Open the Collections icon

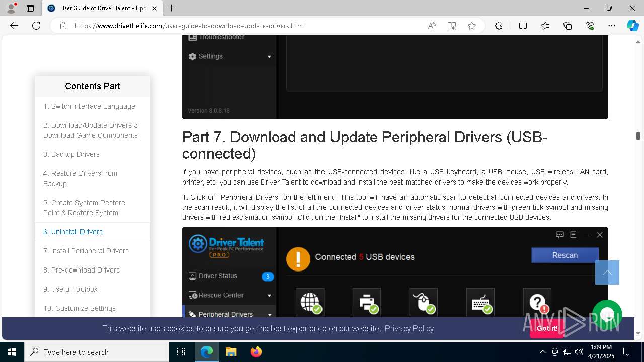(568, 26)
